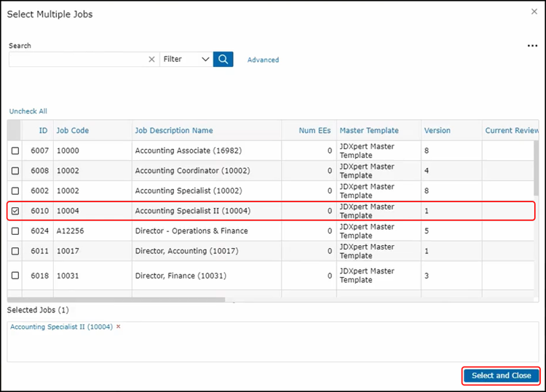The image size is (546, 392).
Task: Close the Select Multiple Jobs dialog
Action: click(533, 12)
